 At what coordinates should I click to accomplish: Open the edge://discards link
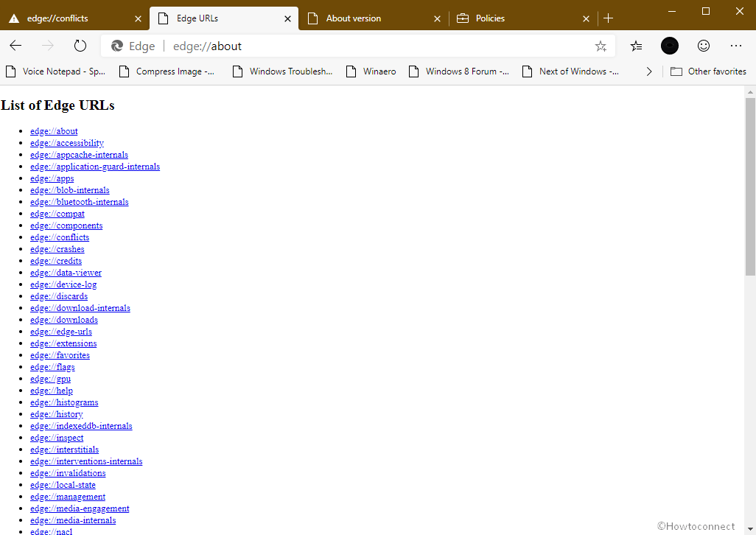(x=59, y=296)
